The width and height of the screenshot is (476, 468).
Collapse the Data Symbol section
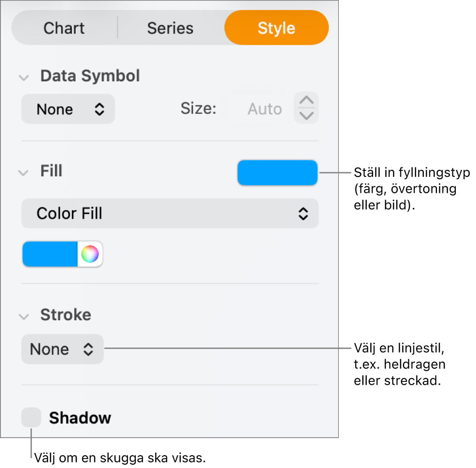click(23, 77)
